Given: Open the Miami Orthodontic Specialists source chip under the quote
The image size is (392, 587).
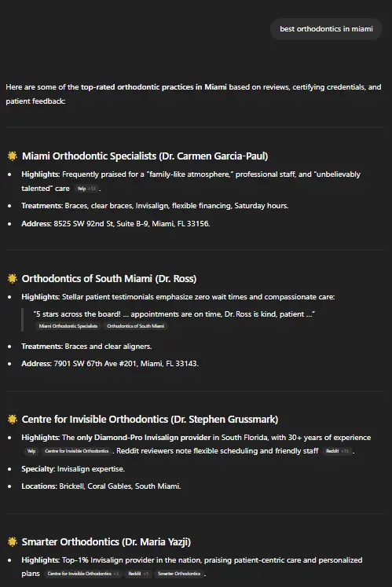Looking at the screenshot, I should (x=68, y=326).
